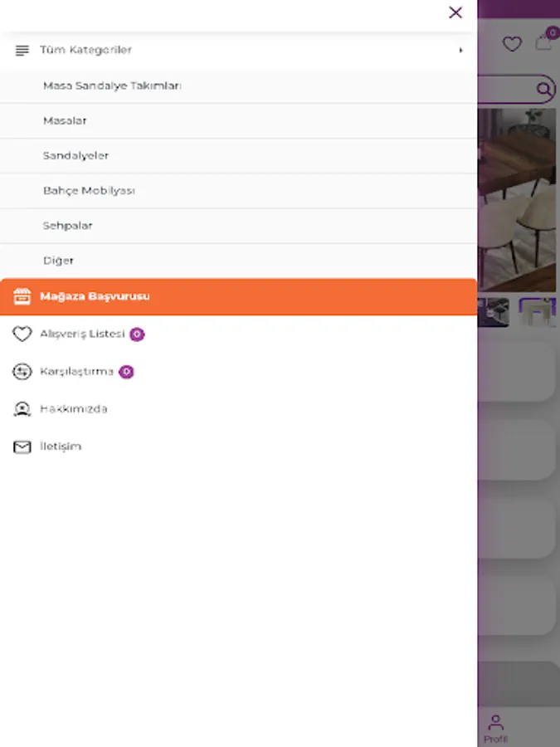The height and width of the screenshot is (747, 560).
Task: Open Alışveriş Listesi link
Action: coord(82,334)
